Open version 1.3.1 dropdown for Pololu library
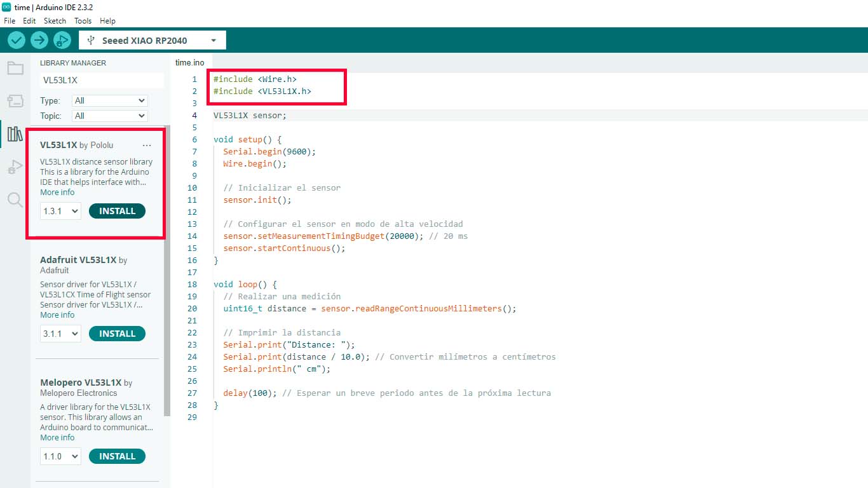The width and height of the screenshot is (868, 488). coord(60,211)
